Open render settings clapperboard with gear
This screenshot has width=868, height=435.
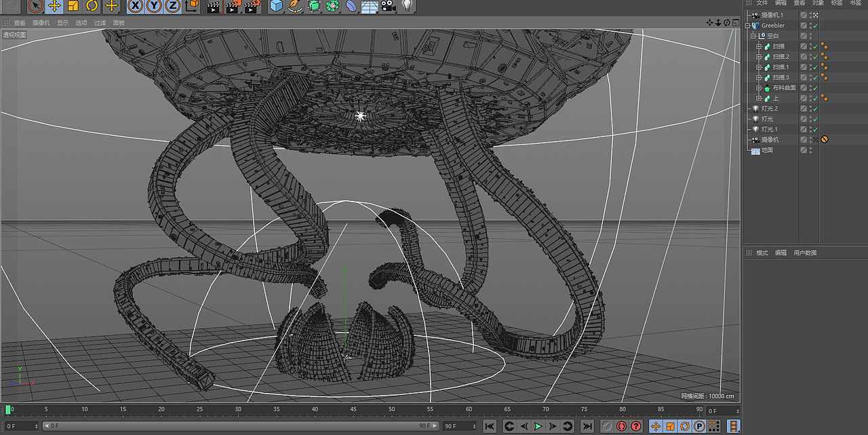(x=252, y=6)
